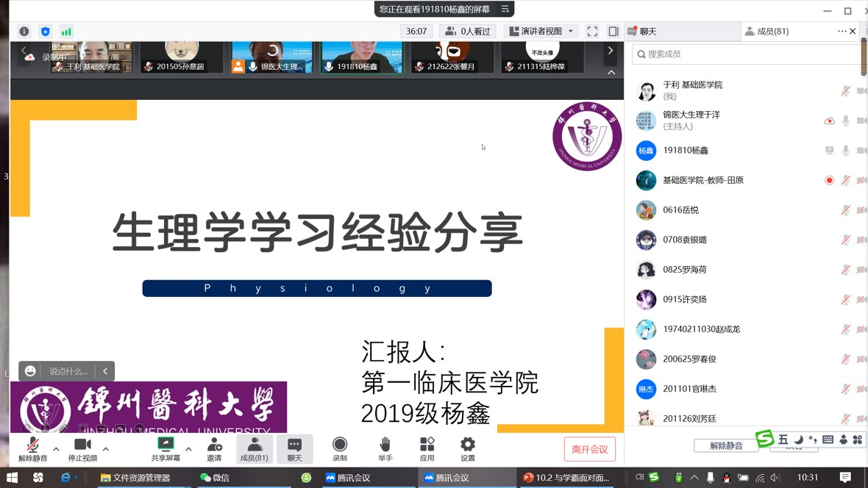Click the 离开会议 leave meeting button
Viewport: 868px width, 488px height.
pos(589,449)
